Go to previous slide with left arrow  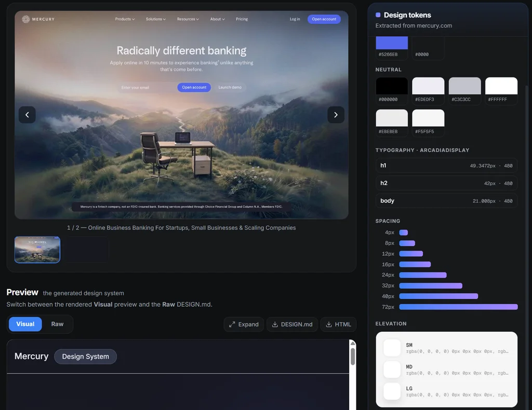27,115
